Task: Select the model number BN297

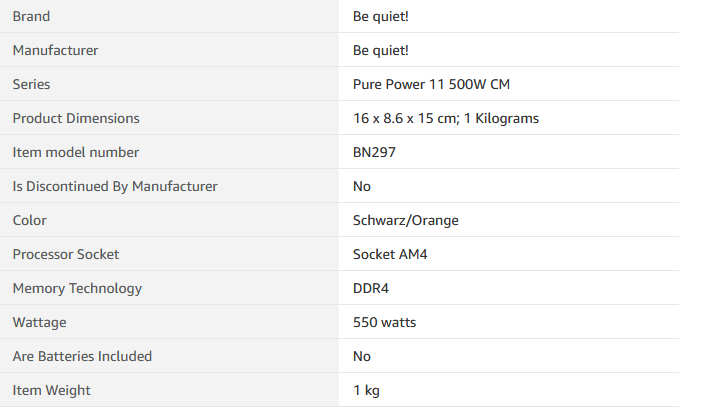Action: pyautogui.click(x=374, y=152)
